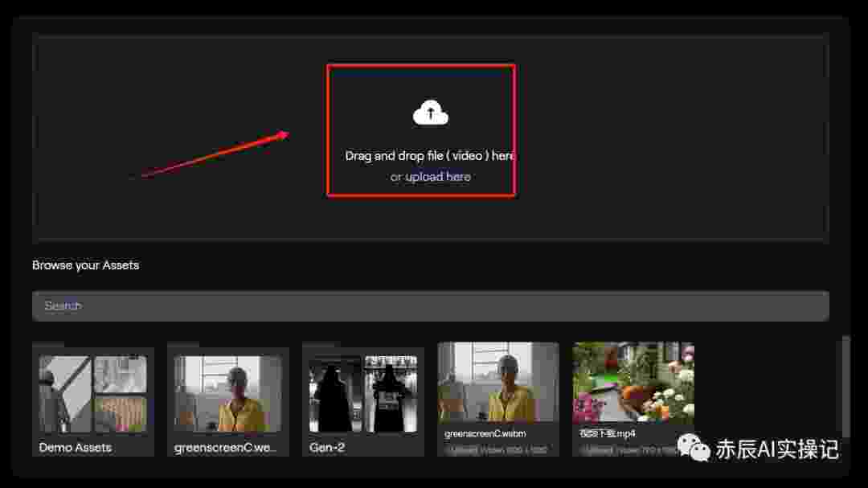Select the garden flowers mp4 video asset
Viewport: 868px width, 488px height.
(633, 400)
